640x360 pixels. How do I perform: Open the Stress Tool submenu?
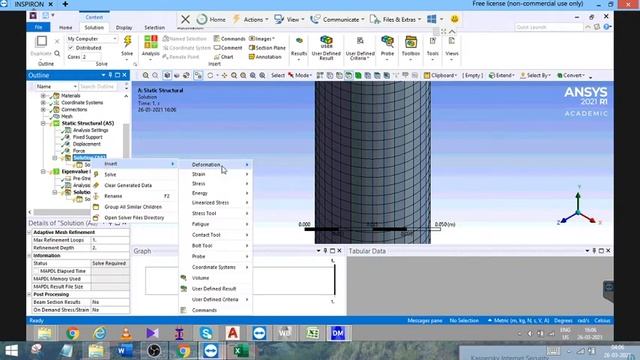click(215, 213)
